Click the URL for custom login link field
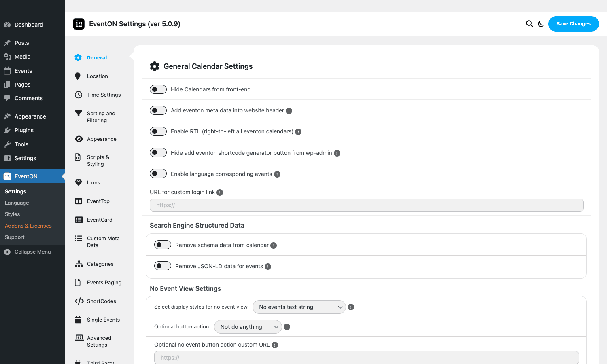Viewport: 607px width, 364px height. pyautogui.click(x=367, y=205)
